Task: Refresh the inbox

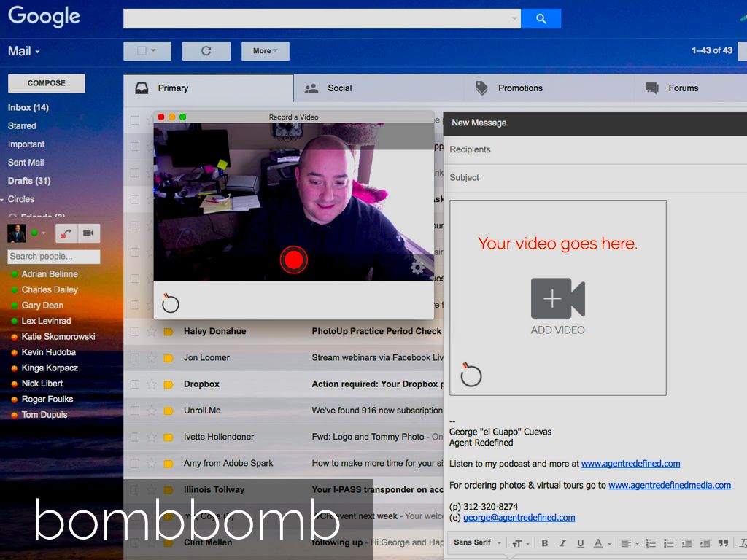Action: (206, 51)
